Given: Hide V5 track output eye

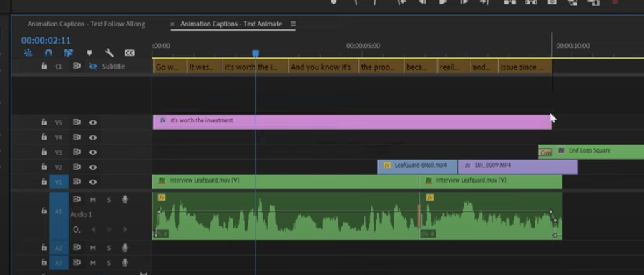Looking at the screenshot, I should coord(93,122).
